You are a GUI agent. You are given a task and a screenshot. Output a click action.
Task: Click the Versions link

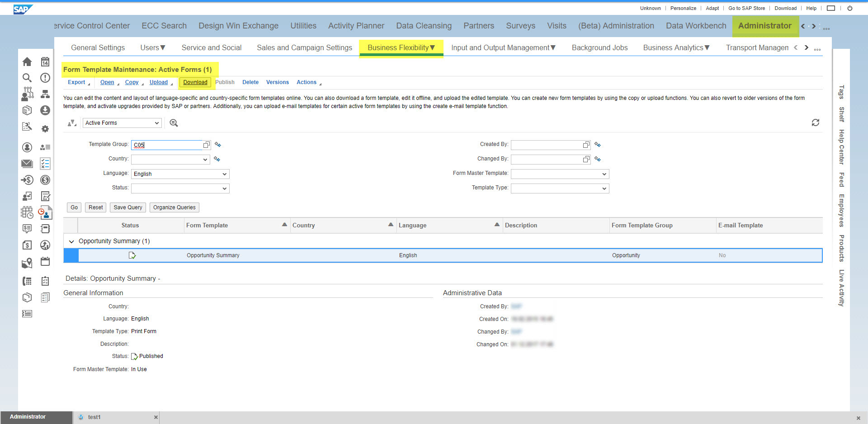tap(277, 82)
